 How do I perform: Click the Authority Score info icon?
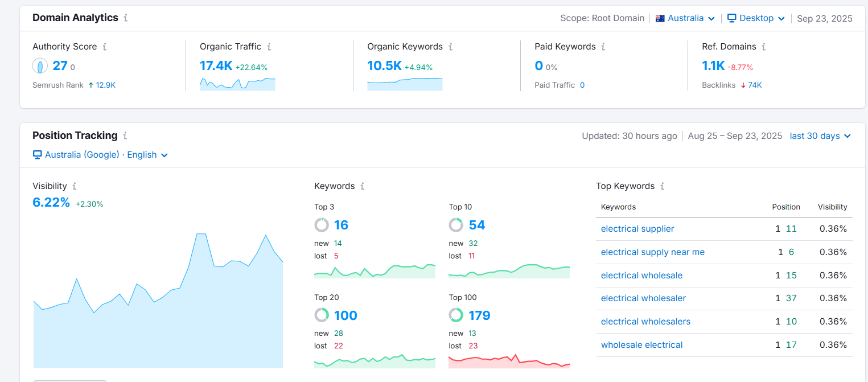[x=105, y=47]
